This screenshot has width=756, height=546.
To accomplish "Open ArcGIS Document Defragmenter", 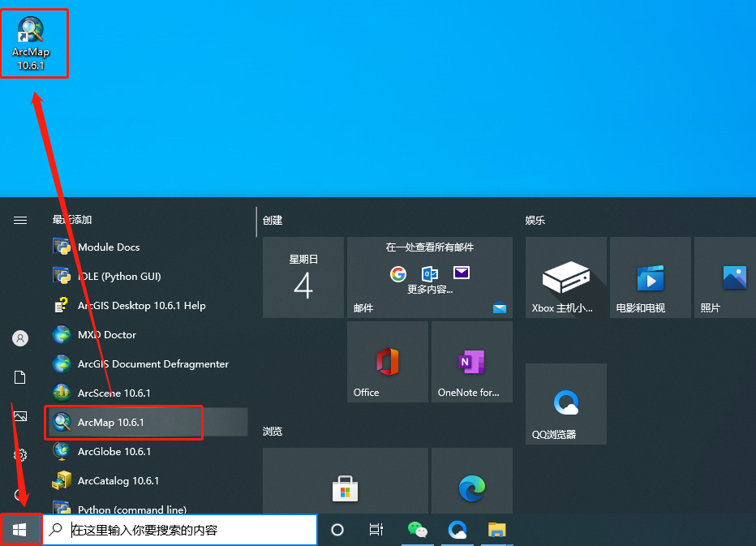I will pyautogui.click(x=147, y=363).
